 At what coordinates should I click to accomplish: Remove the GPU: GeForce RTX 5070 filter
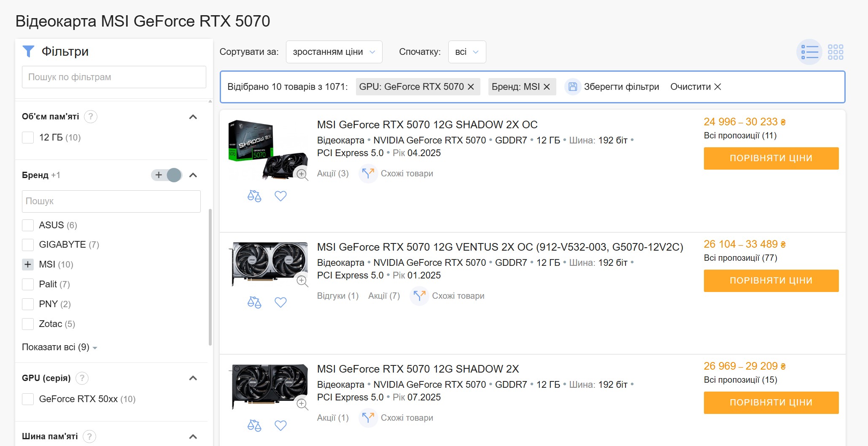click(471, 87)
